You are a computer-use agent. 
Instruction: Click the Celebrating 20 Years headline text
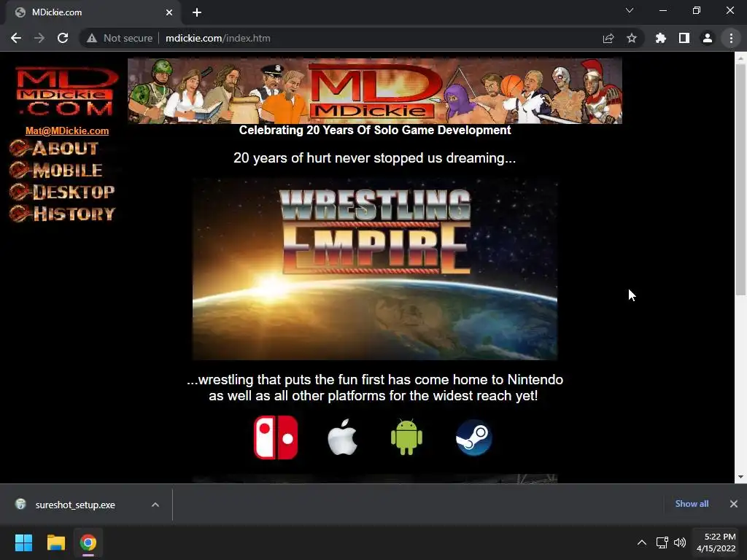coord(375,130)
